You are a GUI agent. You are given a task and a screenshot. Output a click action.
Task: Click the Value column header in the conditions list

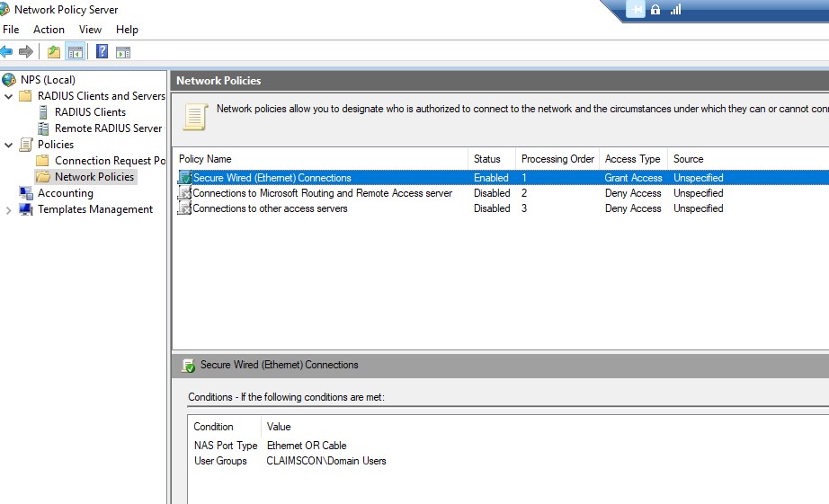[x=279, y=427]
